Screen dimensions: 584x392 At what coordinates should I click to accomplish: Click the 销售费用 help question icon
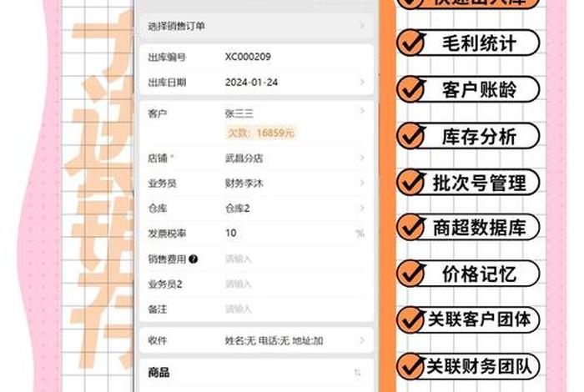click(x=193, y=259)
